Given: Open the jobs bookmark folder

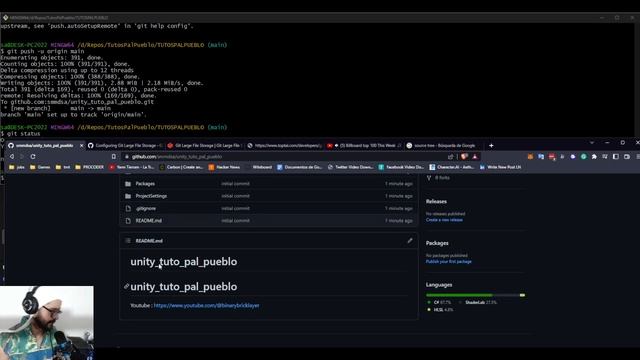Looking at the screenshot, I should 17,167.
